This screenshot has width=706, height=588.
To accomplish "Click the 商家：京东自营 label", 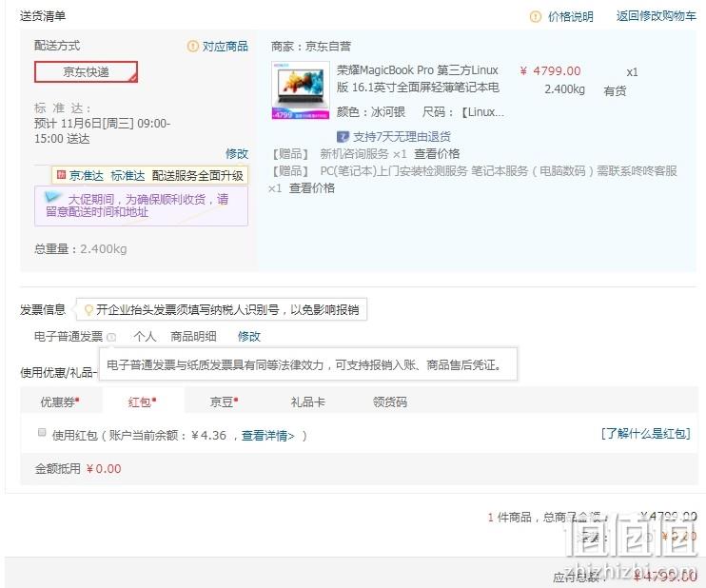I will pyautogui.click(x=311, y=46).
